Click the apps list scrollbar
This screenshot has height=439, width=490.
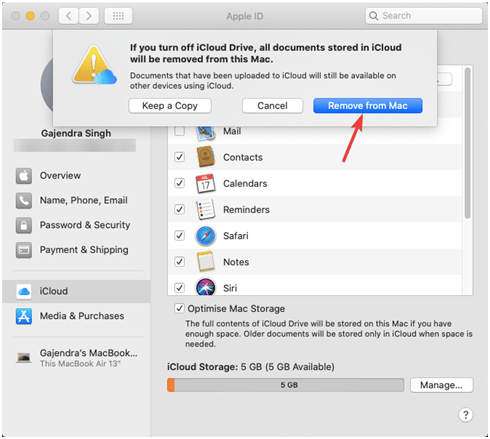point(467,143)
